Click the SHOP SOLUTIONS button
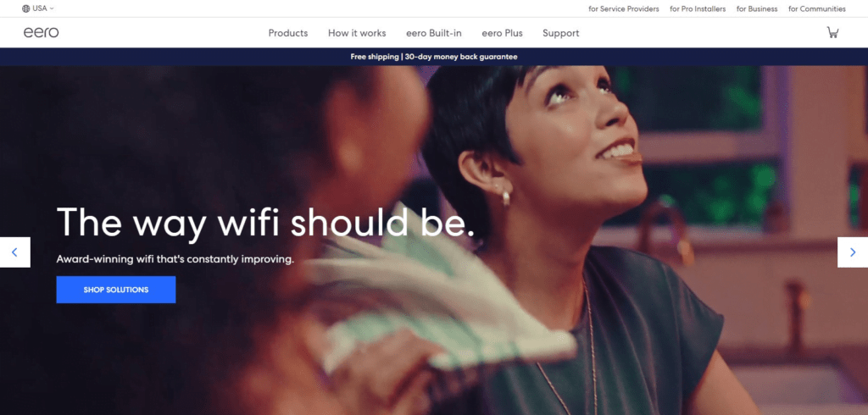Image resolution: width=868 pixels, height=415 pixels. click(115, 290)
